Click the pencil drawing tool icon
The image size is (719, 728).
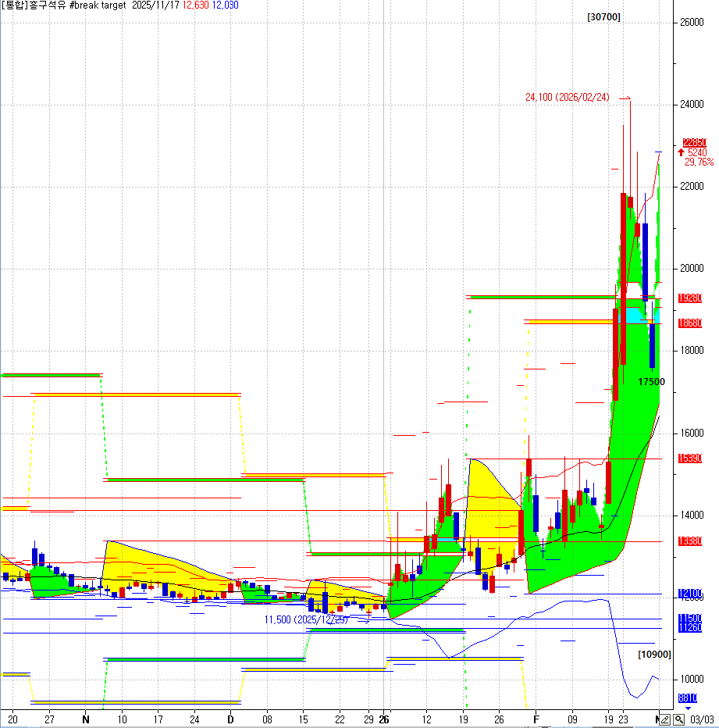(x=665, y=719)
